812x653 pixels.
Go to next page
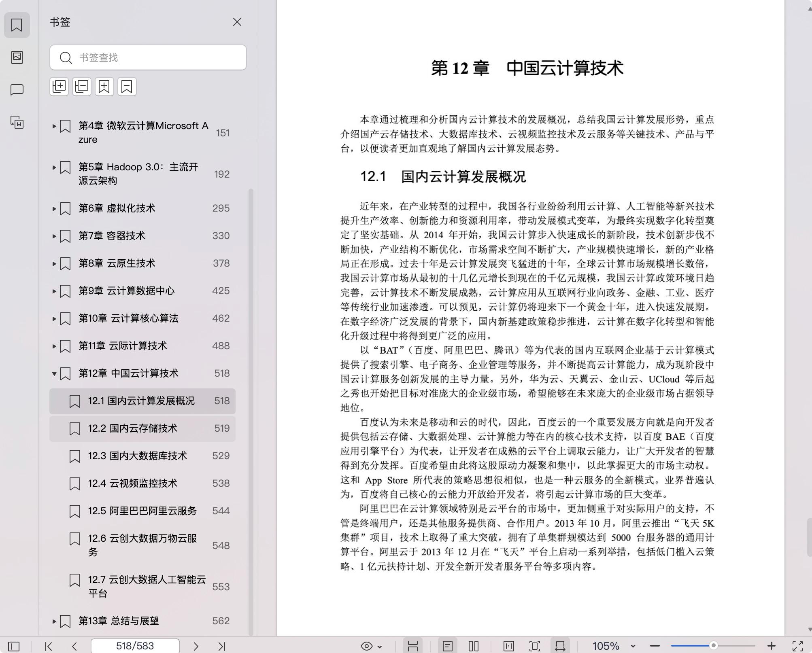click(x=196, y=646)
